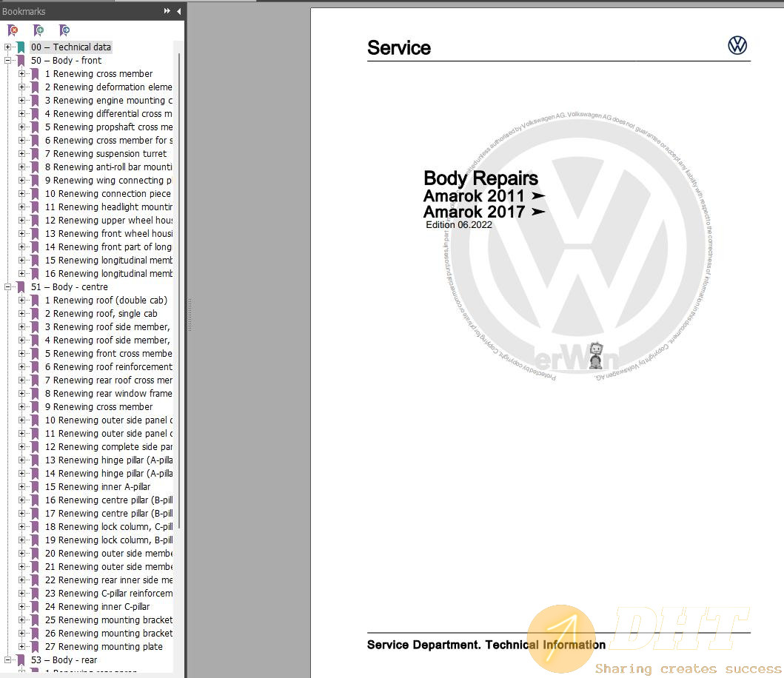784x678 pixels.
Task: Expand 1 Renewing roof (double cab)
Action: (21, 301)
